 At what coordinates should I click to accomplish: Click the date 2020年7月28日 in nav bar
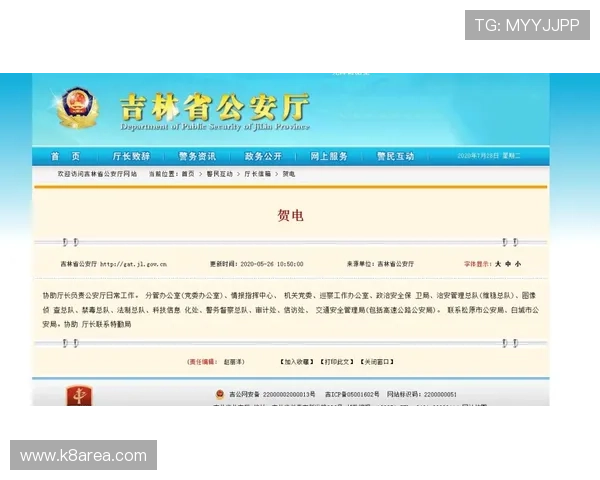(489, 156)
